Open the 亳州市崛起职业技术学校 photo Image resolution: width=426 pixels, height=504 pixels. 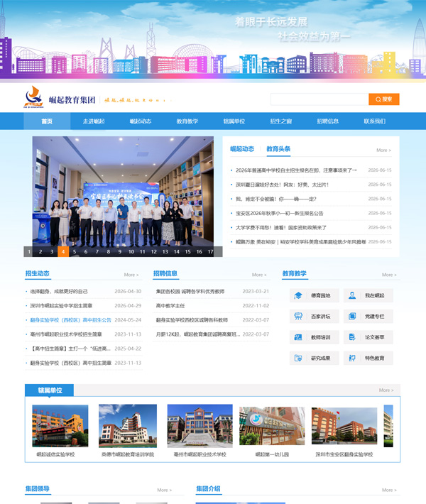tap(200, 426)
